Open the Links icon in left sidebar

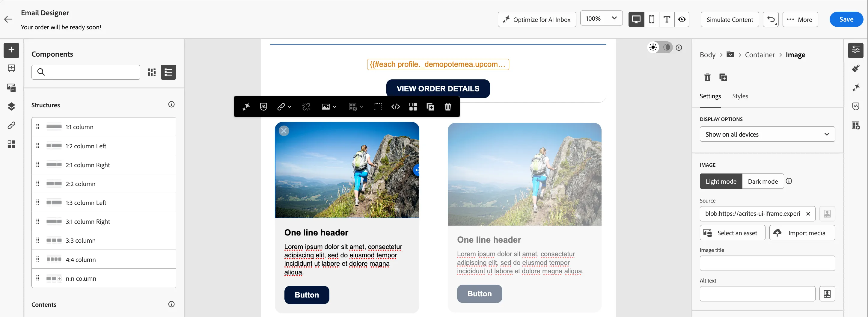[11, 125]
